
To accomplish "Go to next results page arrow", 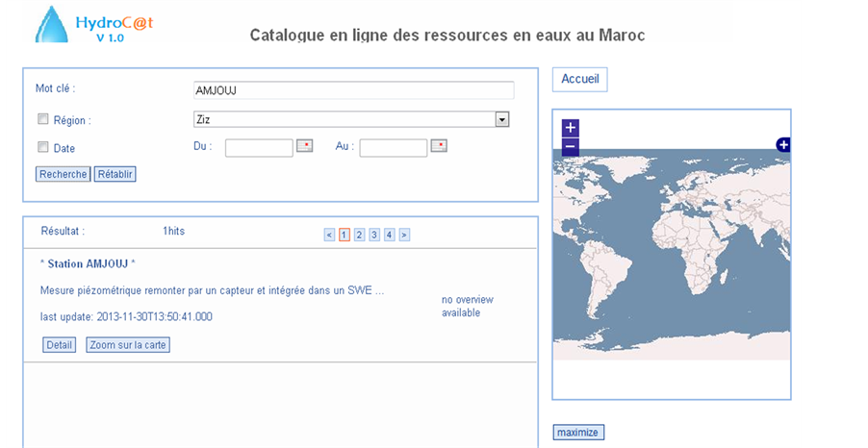I will click(404, 235).
